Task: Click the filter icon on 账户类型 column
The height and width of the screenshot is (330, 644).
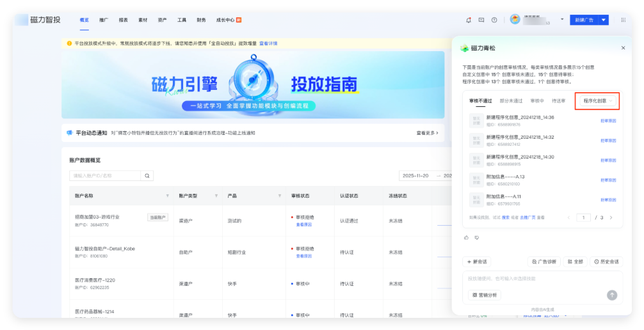Action: [x=216, y=196]
